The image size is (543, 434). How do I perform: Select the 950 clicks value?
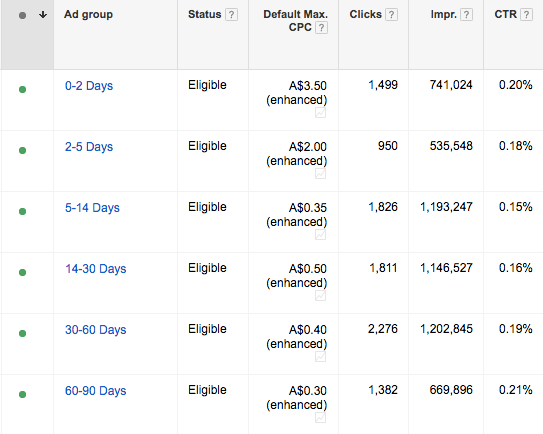coord(388,146)
